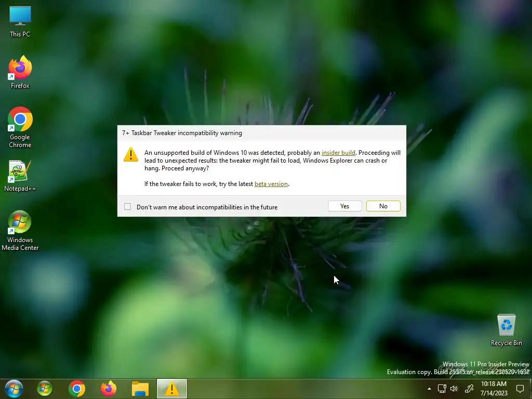Screen dimensions: 532x399
Task: Click the yellow warning icon in dialog
Action: point(130,154)
